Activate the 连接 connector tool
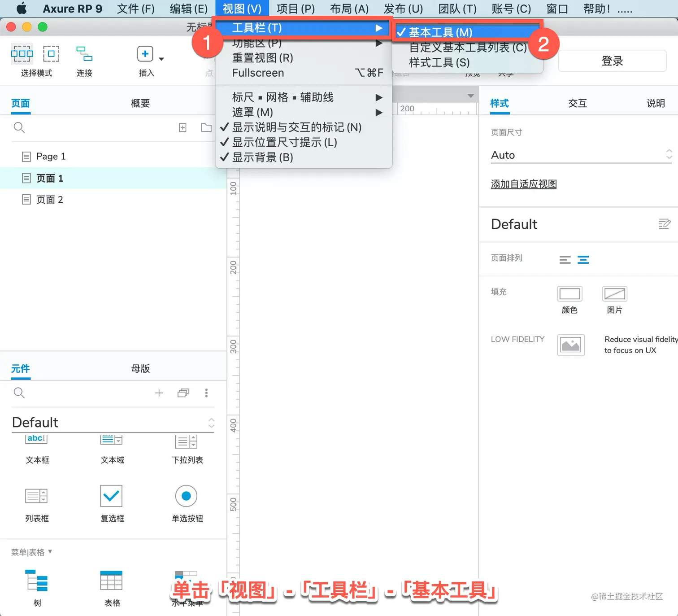This screenshot has width=678, height=616. pyautogui.click(x=84, y=53)
